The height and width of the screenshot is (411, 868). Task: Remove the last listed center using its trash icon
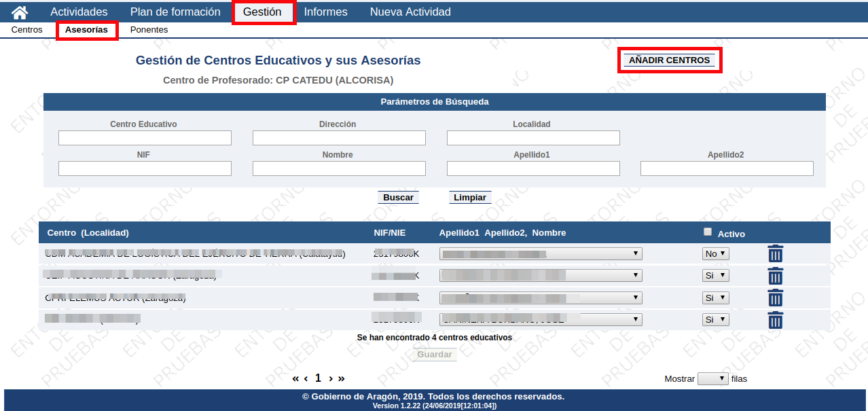(x=775, y=320)
